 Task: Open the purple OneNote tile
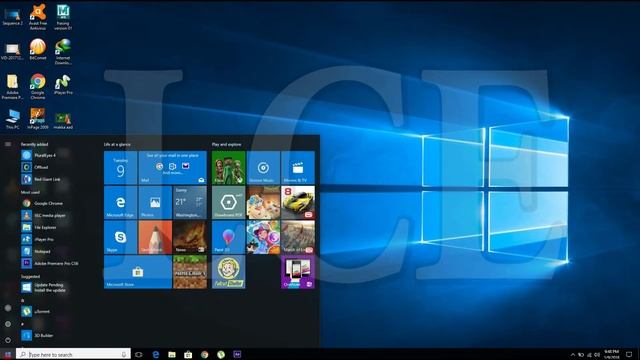coord(298,272)
